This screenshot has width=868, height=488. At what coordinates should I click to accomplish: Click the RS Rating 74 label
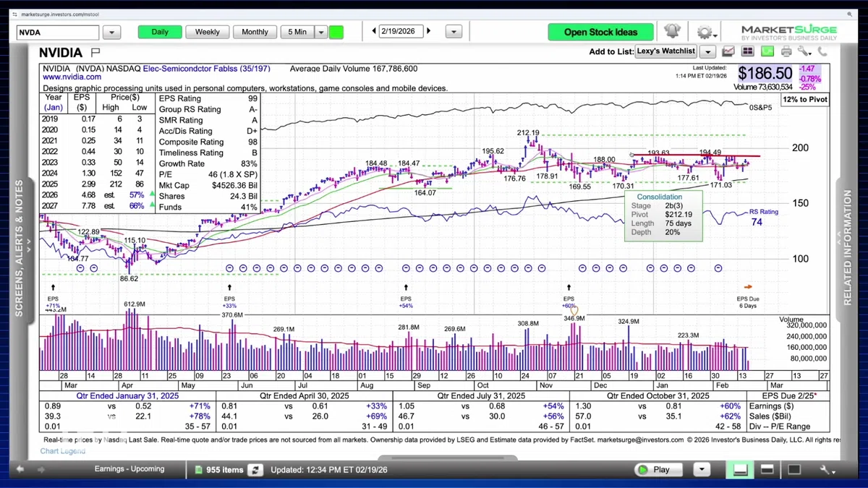point(763,217)
